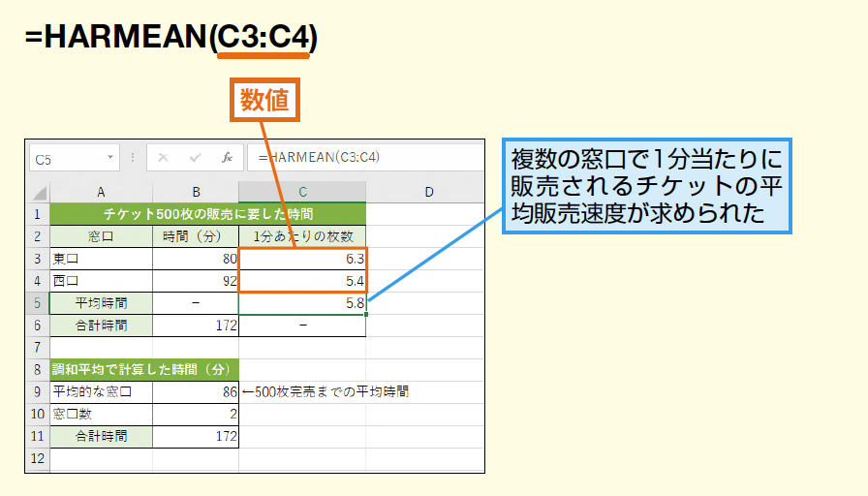This screenshot has width=868, height=496.
Task: Select cell B11 showing 172
Action: click(x=196, y=436)
